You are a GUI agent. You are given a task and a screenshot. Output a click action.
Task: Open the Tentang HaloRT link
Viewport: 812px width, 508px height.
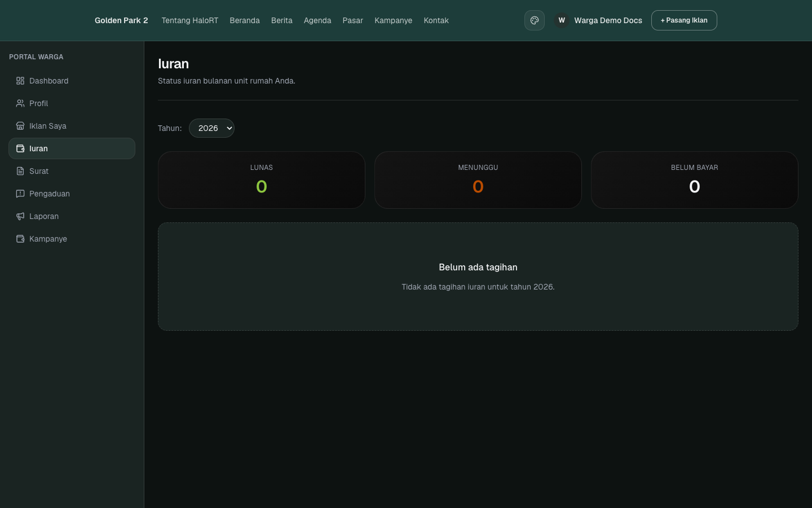(x=190, y=20)
